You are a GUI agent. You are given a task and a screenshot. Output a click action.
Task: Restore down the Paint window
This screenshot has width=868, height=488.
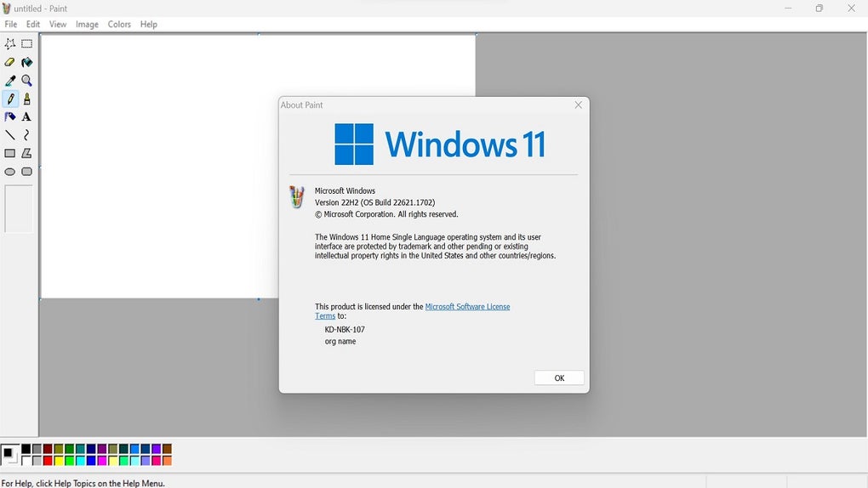point(819,9)
